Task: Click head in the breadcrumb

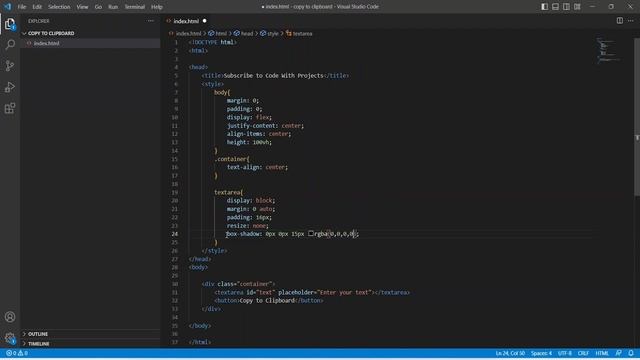Action: coord(247,33)
